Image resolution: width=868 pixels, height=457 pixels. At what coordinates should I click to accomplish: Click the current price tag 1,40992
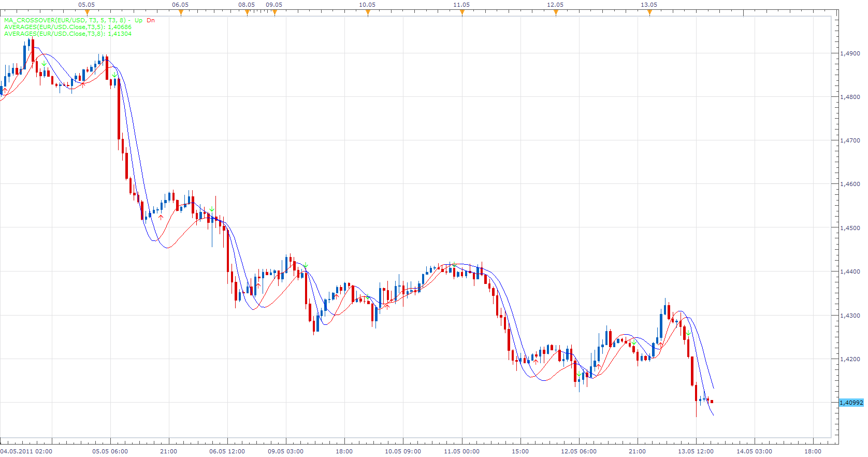coord(851,403)
